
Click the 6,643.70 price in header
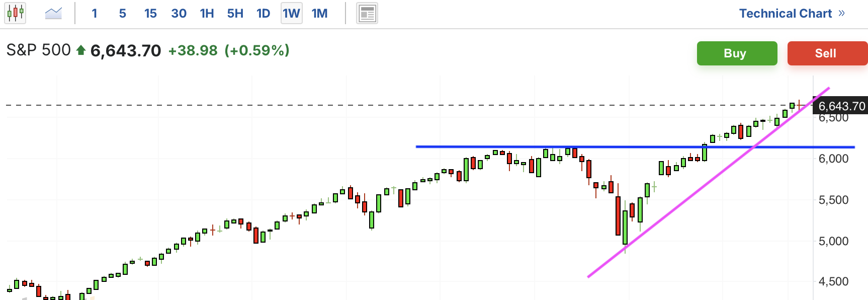point(126,50)
